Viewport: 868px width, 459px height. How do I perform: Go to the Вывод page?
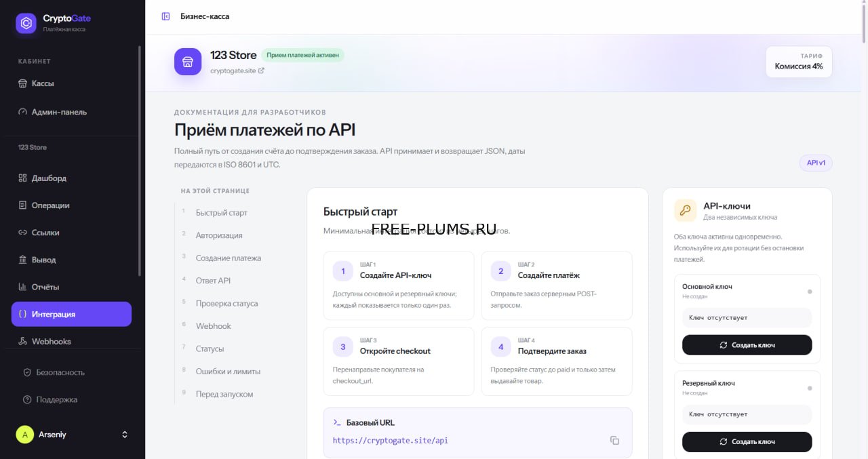[71, 260]
